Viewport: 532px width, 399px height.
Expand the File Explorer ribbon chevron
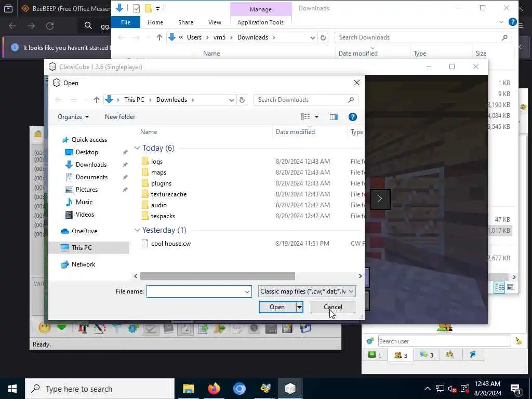coord(501,22)
